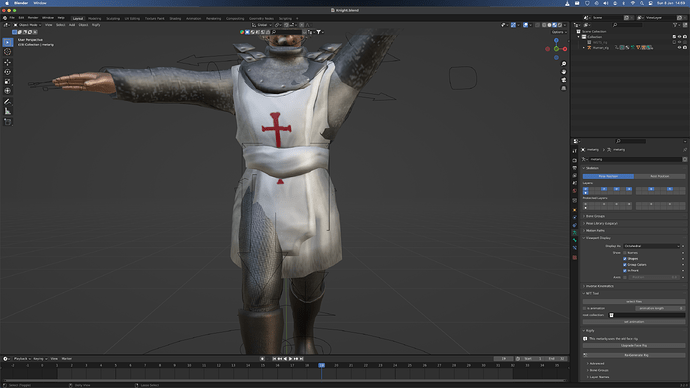This screenshot has width=690, height=388.
Task: Click the select files button
Action: 634,302
